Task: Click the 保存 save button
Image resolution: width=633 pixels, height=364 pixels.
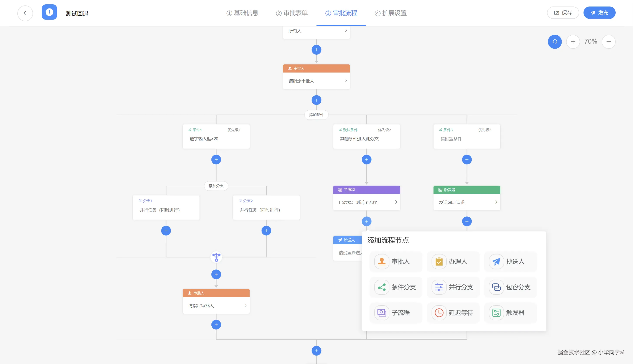Action: pyautogui.click(x=563, y=13)
